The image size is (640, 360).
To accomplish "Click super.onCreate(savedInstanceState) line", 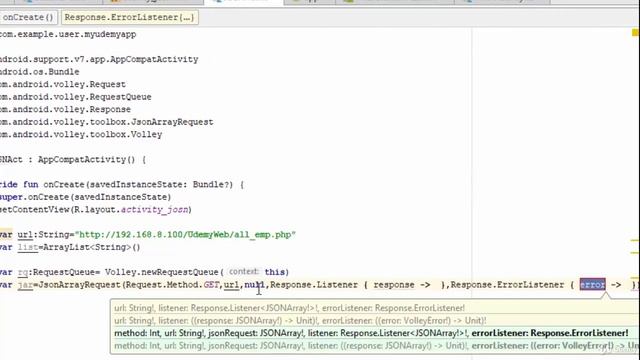I will click(x=85, y=197).
